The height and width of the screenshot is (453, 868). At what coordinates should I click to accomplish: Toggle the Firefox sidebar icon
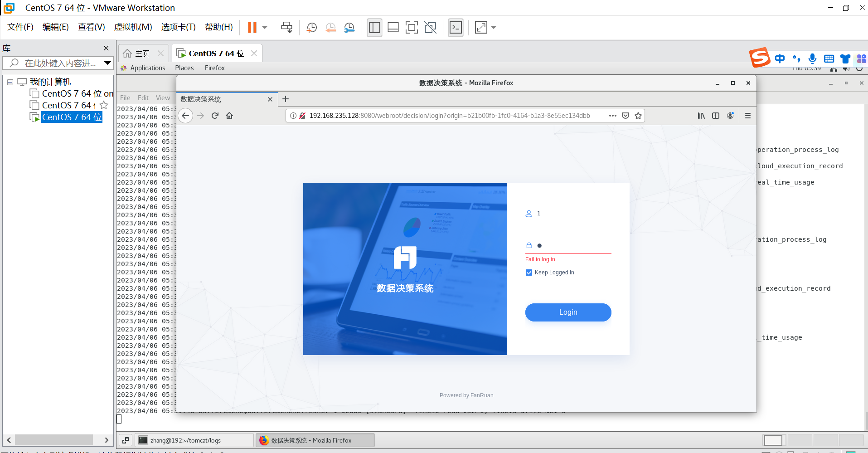(716, 116)
